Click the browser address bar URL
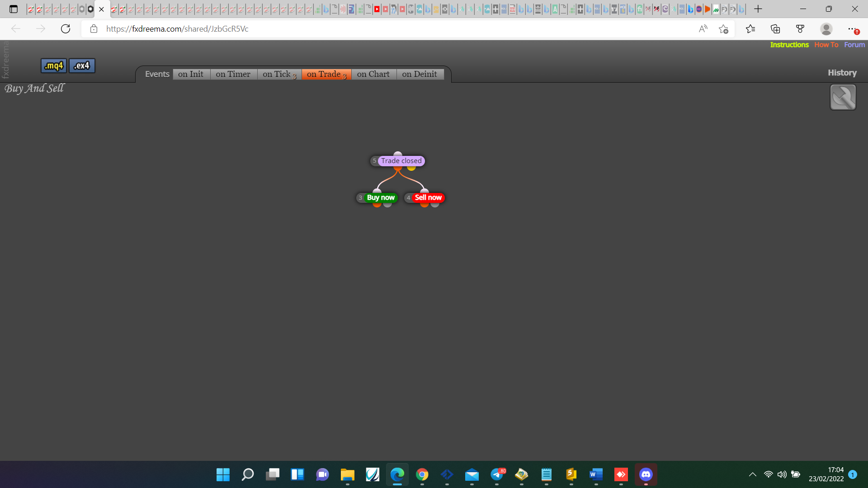Screen dimensions: 868x488 tap(177, 29)
